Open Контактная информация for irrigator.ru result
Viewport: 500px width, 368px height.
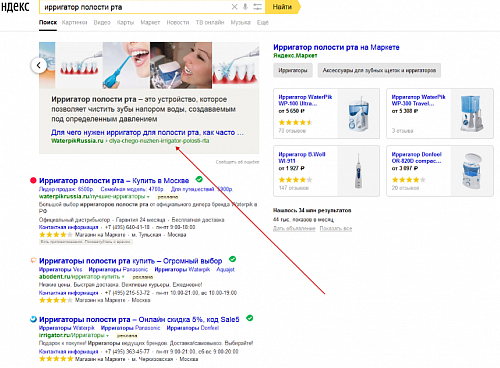(x=68, y=351)
